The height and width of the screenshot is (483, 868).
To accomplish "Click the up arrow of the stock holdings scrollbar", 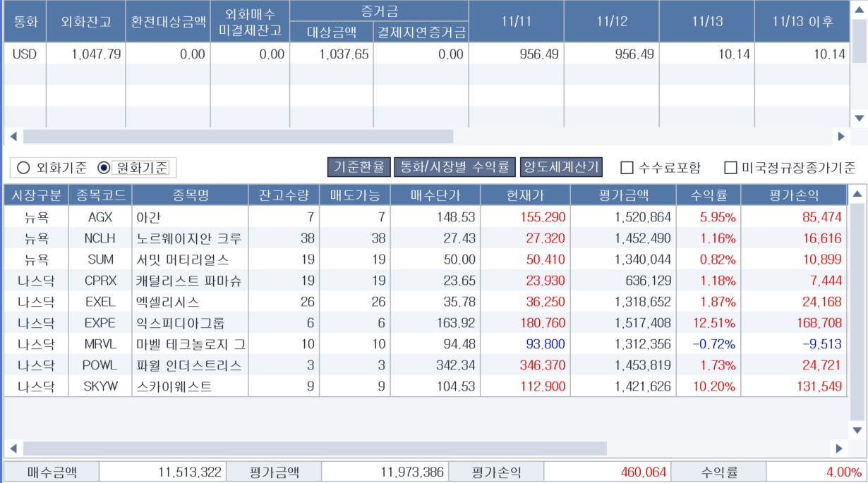I will tap(857, 194).
